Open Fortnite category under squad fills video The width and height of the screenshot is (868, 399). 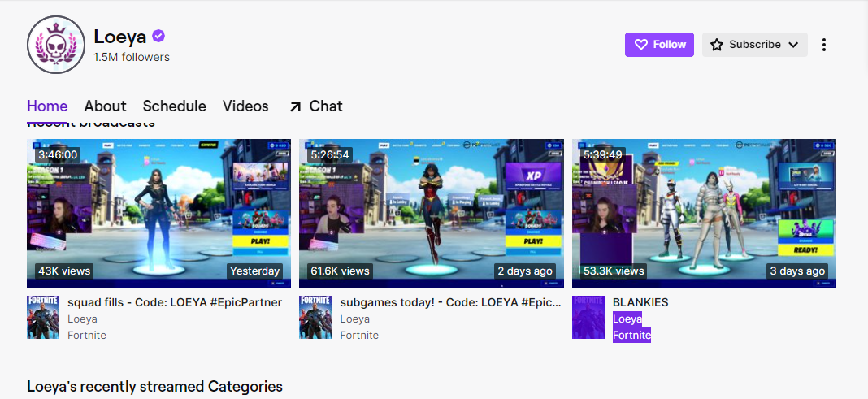click(87, 336)
